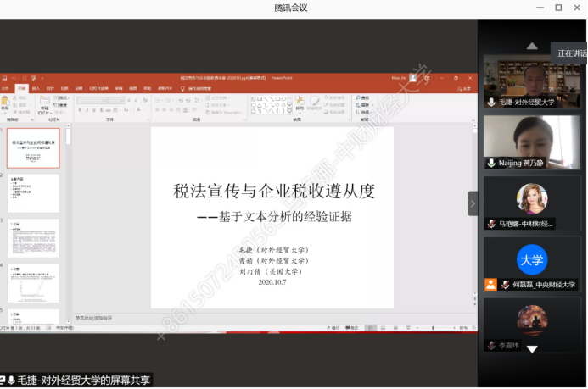The image size is (588, 389).
Task: Click microphone icon beside Naijing 黄乃静
Action: pyautogui.click(x=491, y=163)
